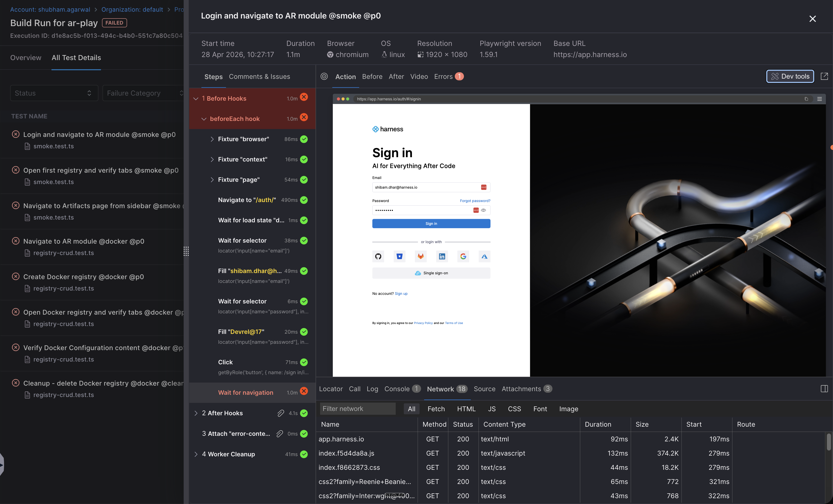
Task: Click the Harness logo on sign-in page
Action: 388,129
